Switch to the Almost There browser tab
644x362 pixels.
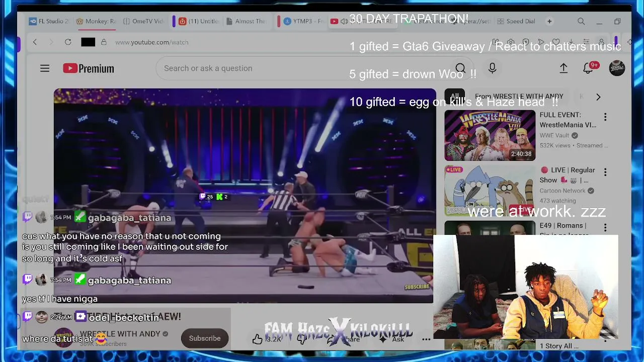point(247,21)
